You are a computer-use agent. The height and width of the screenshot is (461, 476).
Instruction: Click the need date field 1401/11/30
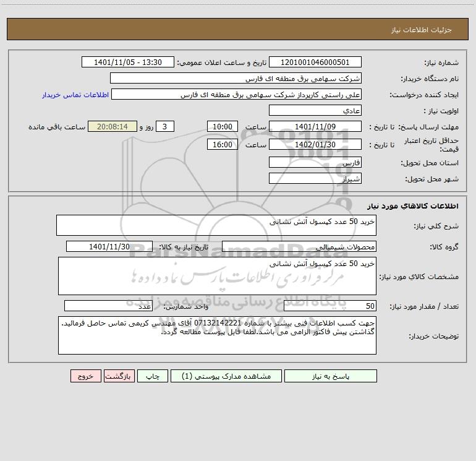tap(109, 246)
